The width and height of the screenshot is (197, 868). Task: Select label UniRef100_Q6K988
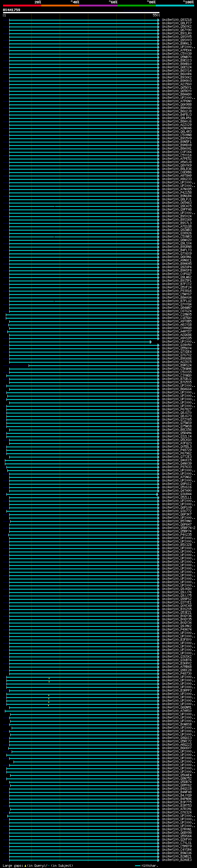pos(176,104)
